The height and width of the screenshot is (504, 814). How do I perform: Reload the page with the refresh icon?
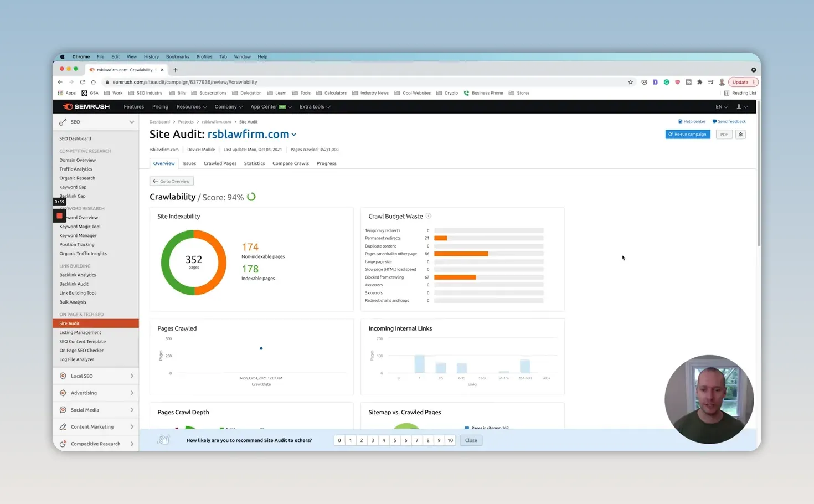[83, 82]
